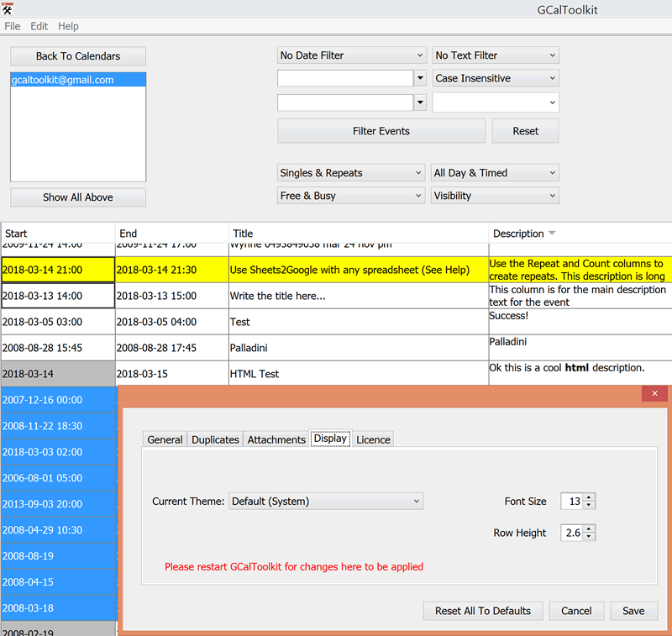Screen dimensions: 672x636
Task: Close the preferences dialog with the X
Action: point(654,393)
